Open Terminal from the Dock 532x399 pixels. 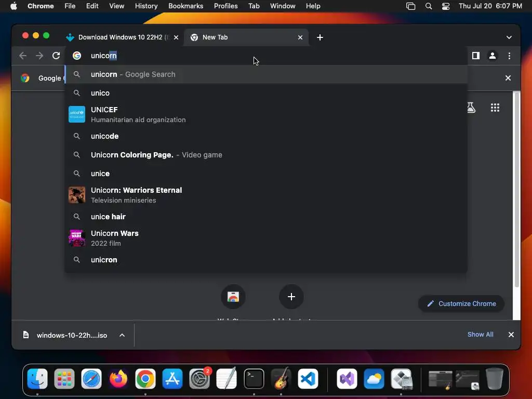pos(254,378)
